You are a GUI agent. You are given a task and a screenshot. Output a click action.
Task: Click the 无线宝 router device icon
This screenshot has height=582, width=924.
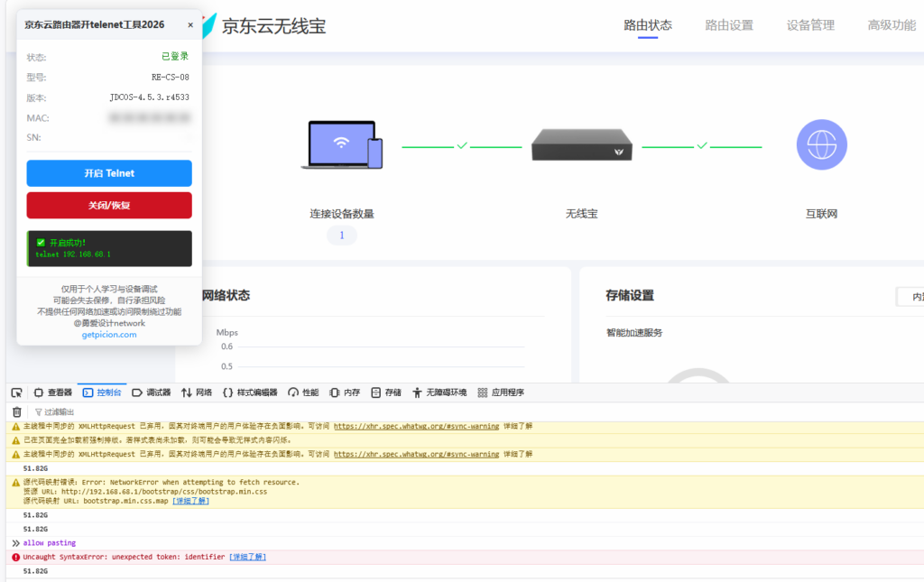click(582, 145)
